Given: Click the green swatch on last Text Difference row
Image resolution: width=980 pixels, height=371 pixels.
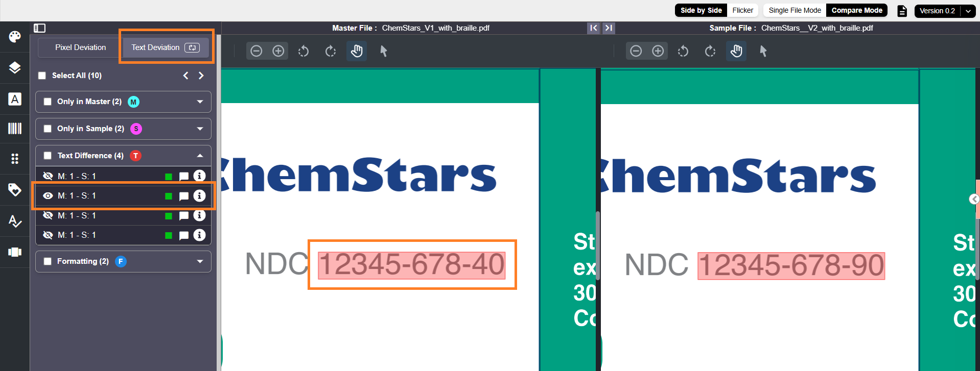Looking at the screenshot, I should [169, 236].
